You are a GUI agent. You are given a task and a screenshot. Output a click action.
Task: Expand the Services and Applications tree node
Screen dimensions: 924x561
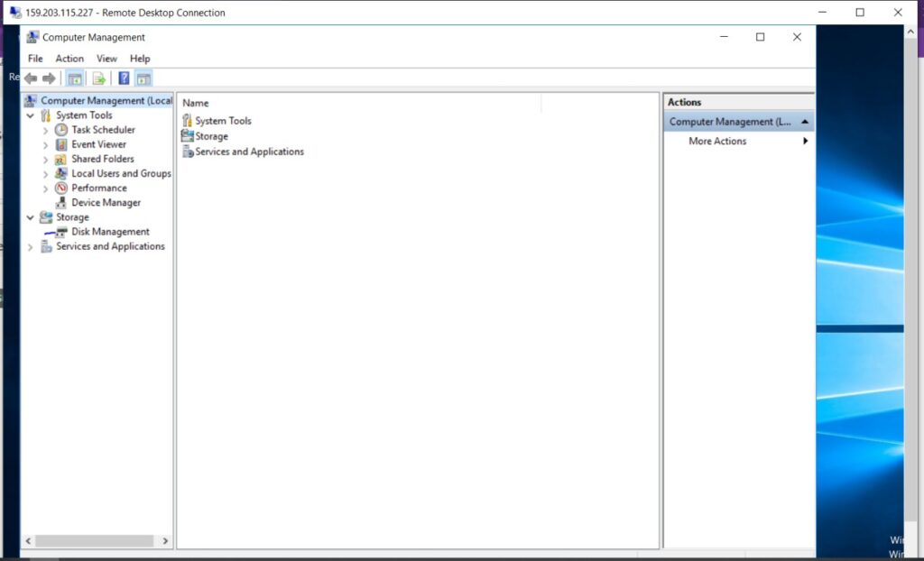[30, 247]
